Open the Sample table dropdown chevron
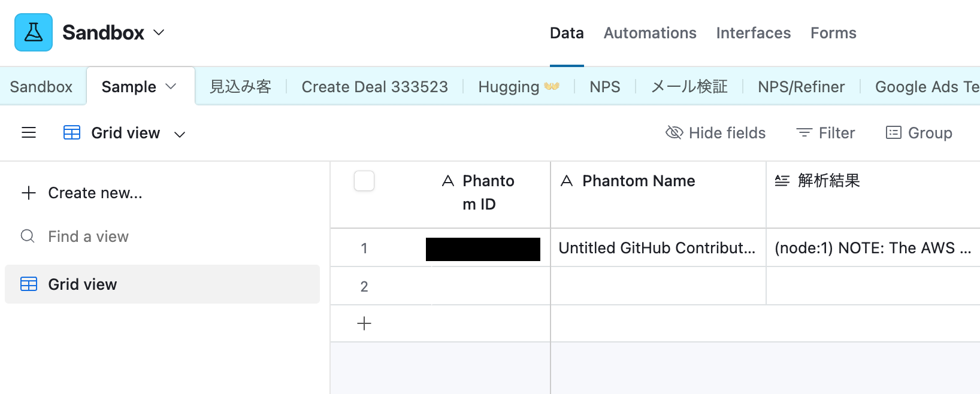The image size is (980, 394). (171, 87)
